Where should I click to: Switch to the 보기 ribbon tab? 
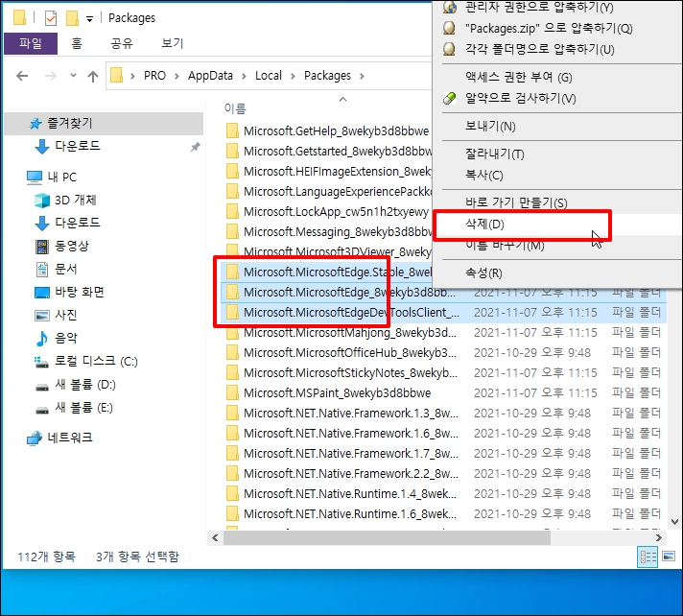pyautogui.click(x=172, y=43)
